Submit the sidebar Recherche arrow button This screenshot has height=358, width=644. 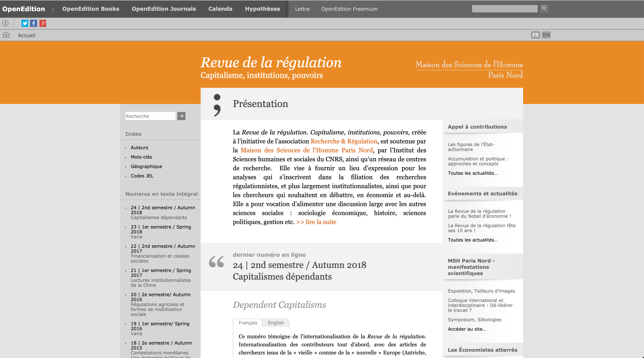coord(181,116)
